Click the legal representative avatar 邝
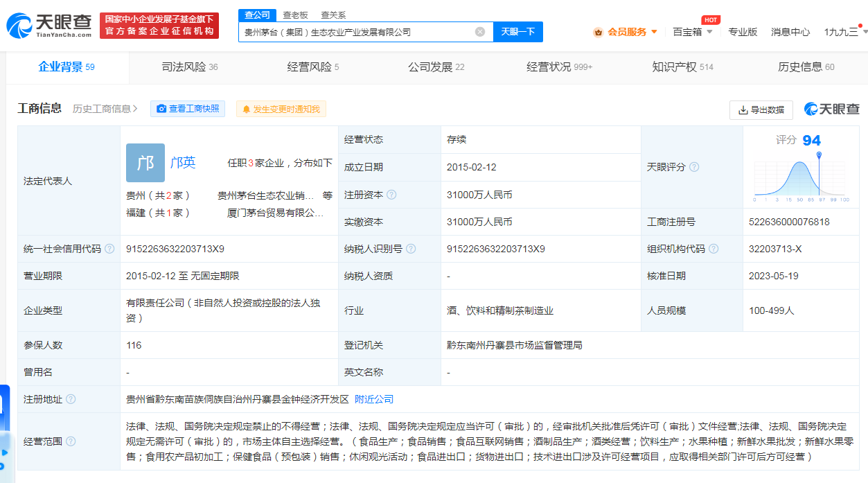868x483 pixels. pos(145,163)
